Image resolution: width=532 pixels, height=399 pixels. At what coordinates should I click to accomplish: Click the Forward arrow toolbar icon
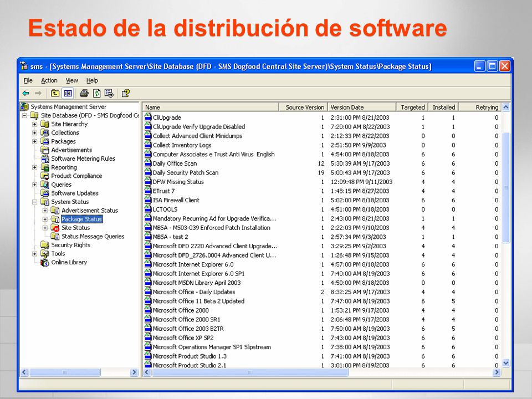tap(38, 93)
